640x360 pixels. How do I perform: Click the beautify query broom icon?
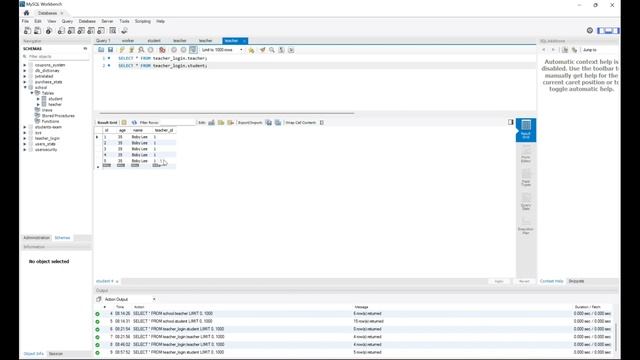coord(262,50)
